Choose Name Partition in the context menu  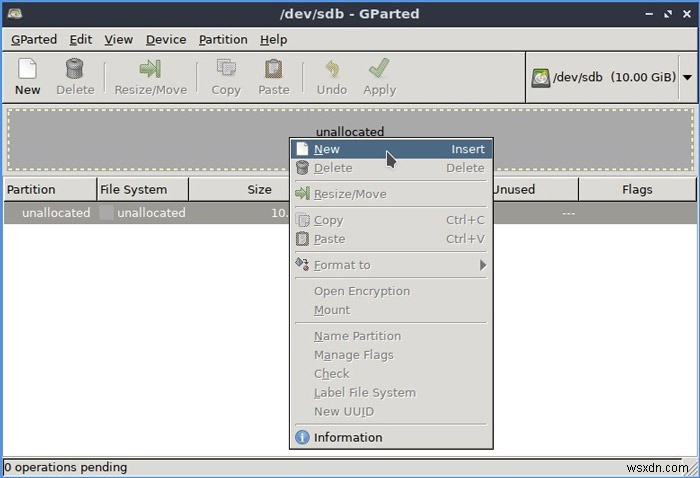click(391, 336)
